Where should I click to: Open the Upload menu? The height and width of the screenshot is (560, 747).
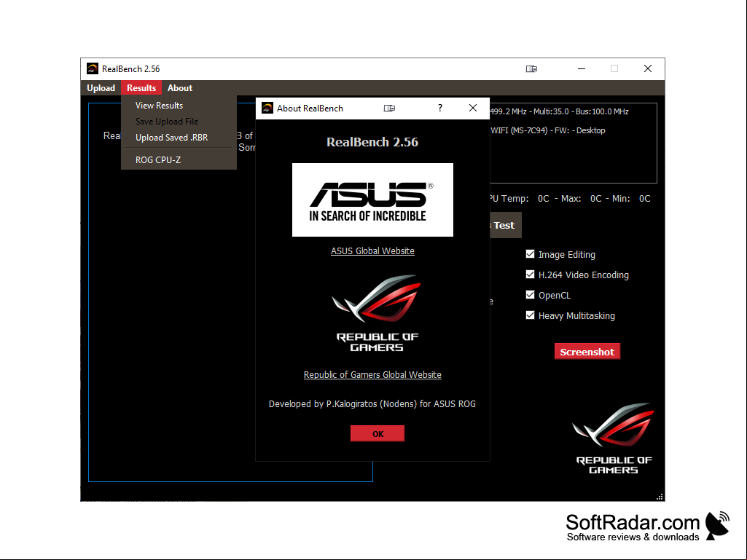[101, 88]
